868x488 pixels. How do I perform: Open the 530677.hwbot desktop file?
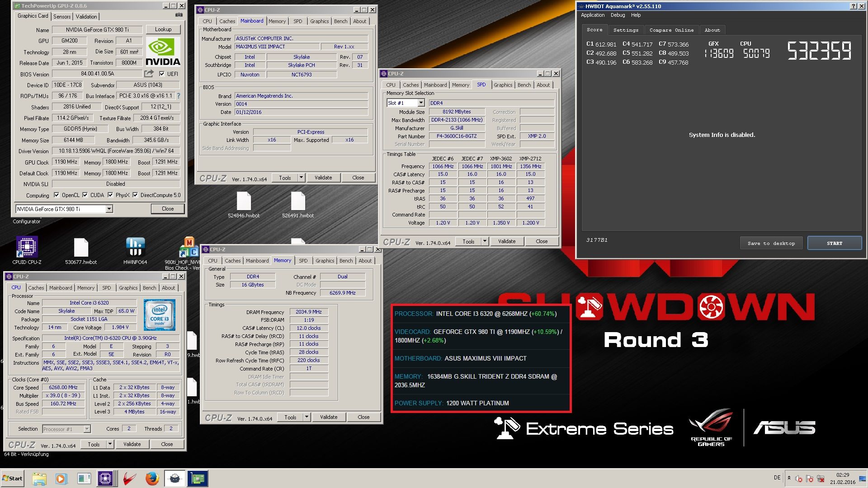(81, 251)
